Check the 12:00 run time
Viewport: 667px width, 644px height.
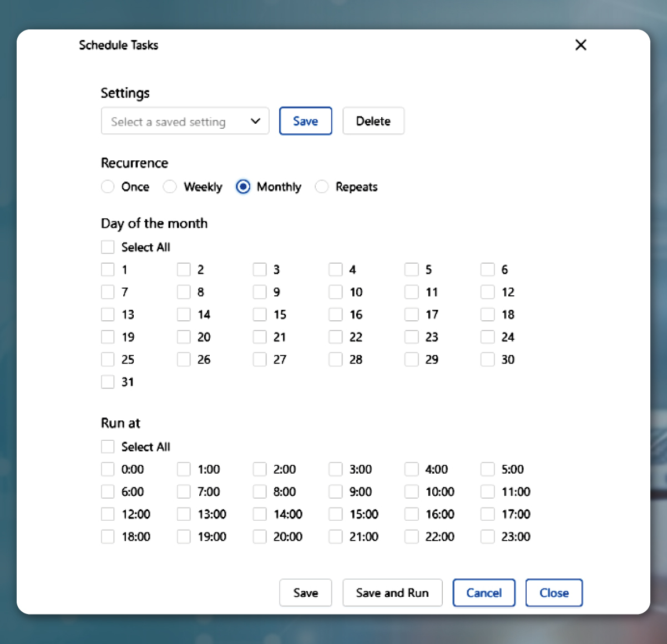coord(108,514)
